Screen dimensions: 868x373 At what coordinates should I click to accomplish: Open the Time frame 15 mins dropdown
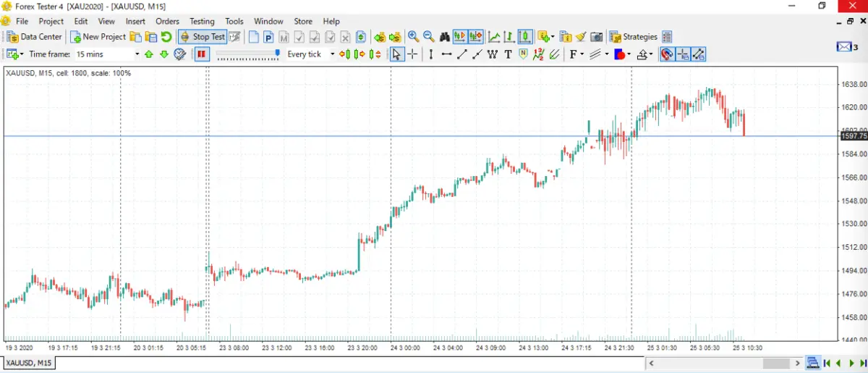point(108,54)
